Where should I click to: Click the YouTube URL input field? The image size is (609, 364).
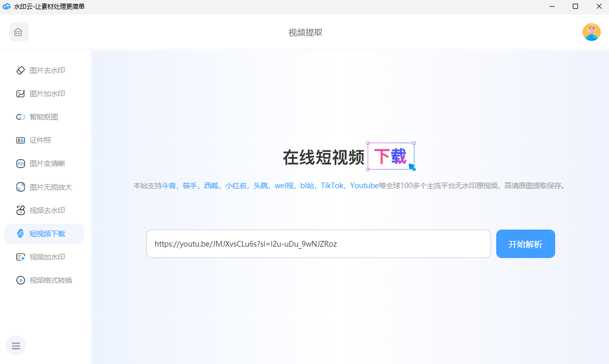[x=318, y=244]
